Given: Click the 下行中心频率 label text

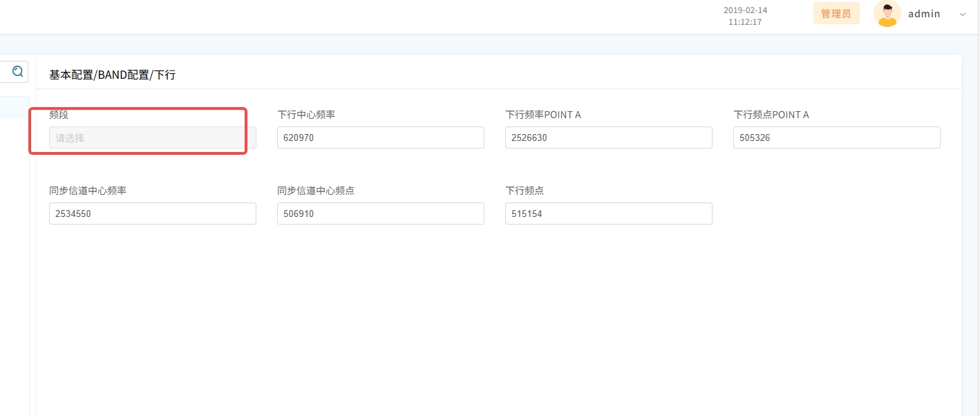Looking at the screenshot, I should tap(306, 115).
